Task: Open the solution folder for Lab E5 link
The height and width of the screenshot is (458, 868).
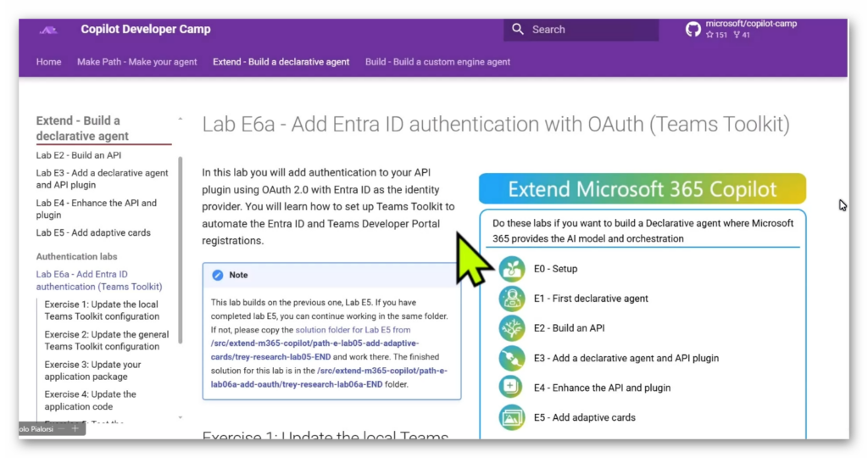Action: click(x=353, y=330)
